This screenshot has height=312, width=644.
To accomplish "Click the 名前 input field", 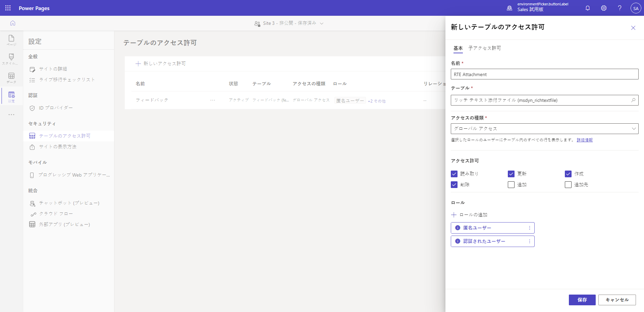I will (x=544, y=74).
